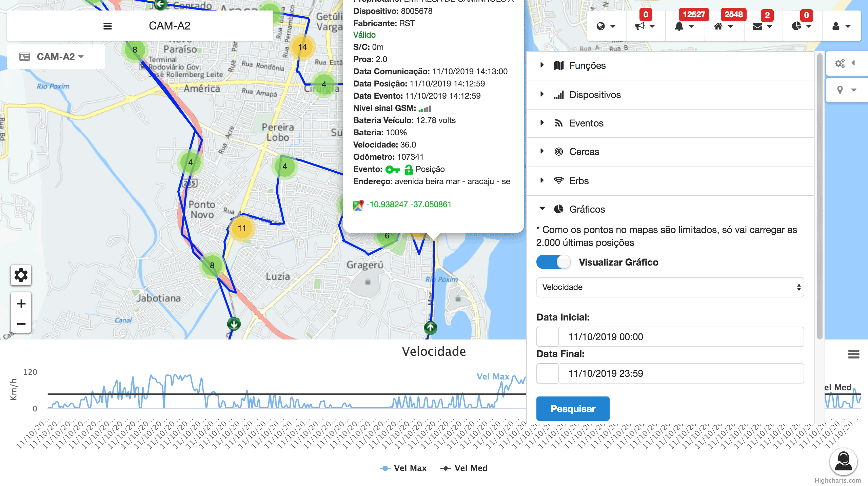Open the Velocidade chart type select

670,287
